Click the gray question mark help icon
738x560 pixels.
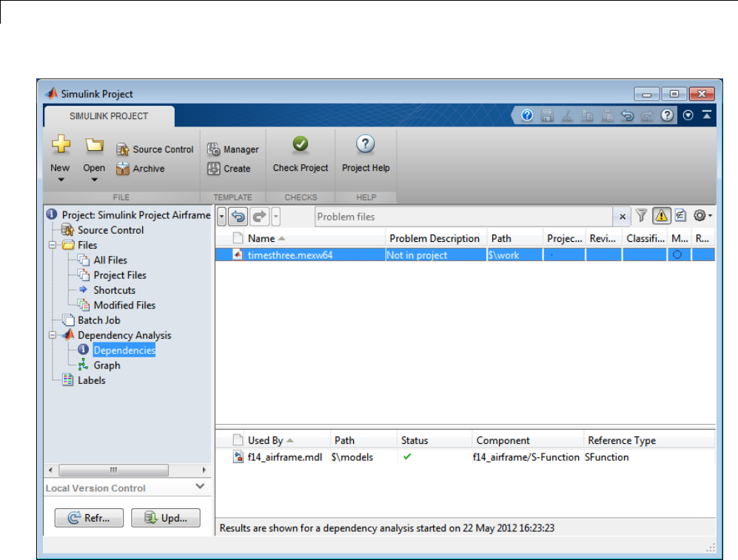pyautogui.click(x=667, y=115)
